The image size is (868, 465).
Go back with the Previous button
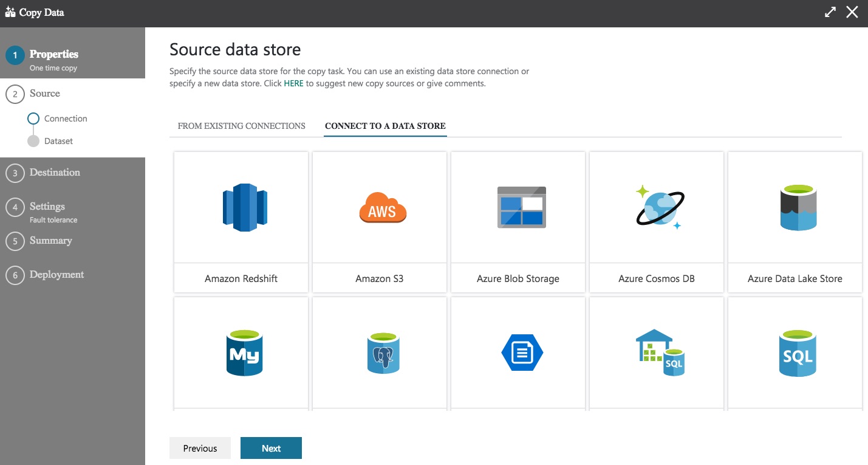[200, 448]
